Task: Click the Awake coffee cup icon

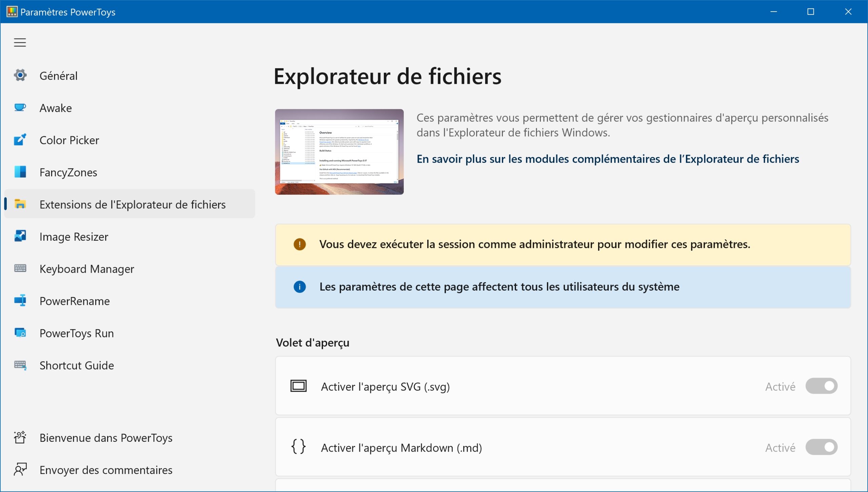Action: pyautogui.click(x=20, y=107)
